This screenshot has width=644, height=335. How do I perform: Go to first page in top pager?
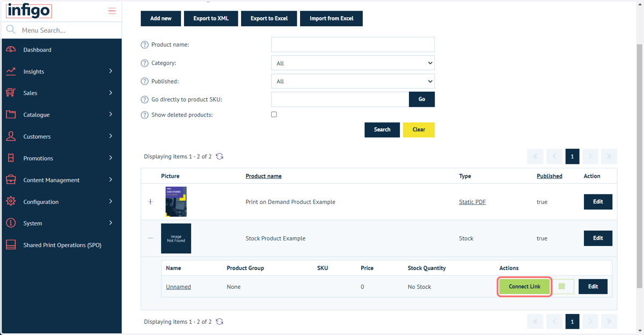pos(535,156)
